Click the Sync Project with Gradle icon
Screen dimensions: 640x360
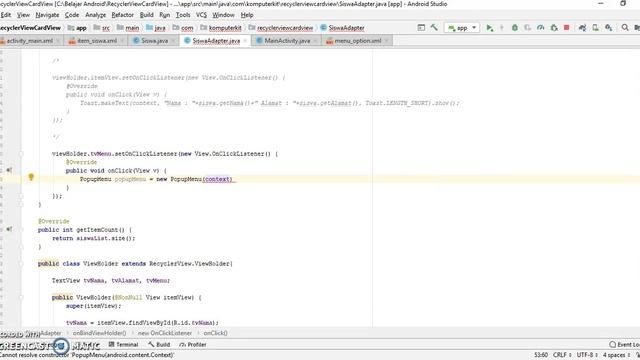coord(582,27)
